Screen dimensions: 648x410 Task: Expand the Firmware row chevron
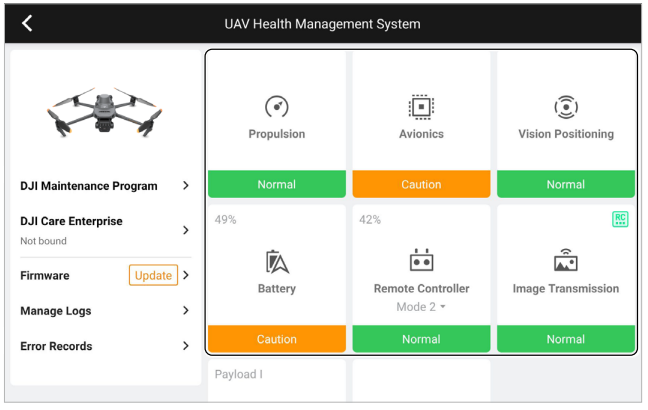click(x=186, y=275)
